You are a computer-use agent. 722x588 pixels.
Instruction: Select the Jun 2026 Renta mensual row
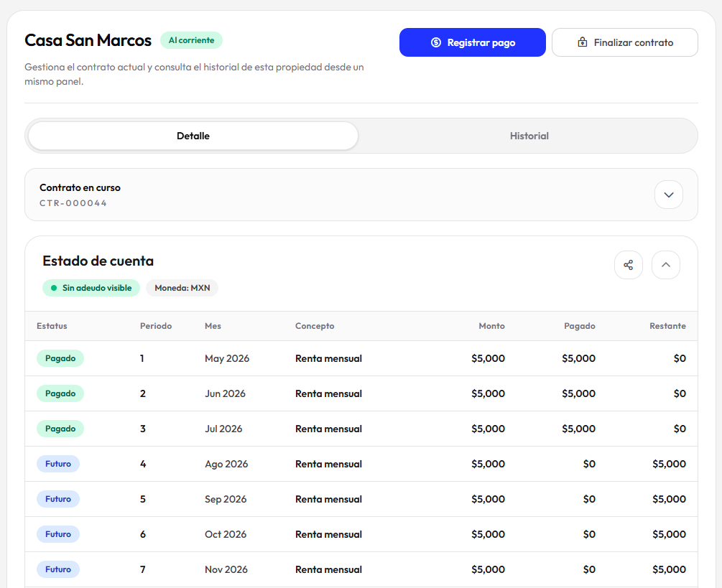361,393
